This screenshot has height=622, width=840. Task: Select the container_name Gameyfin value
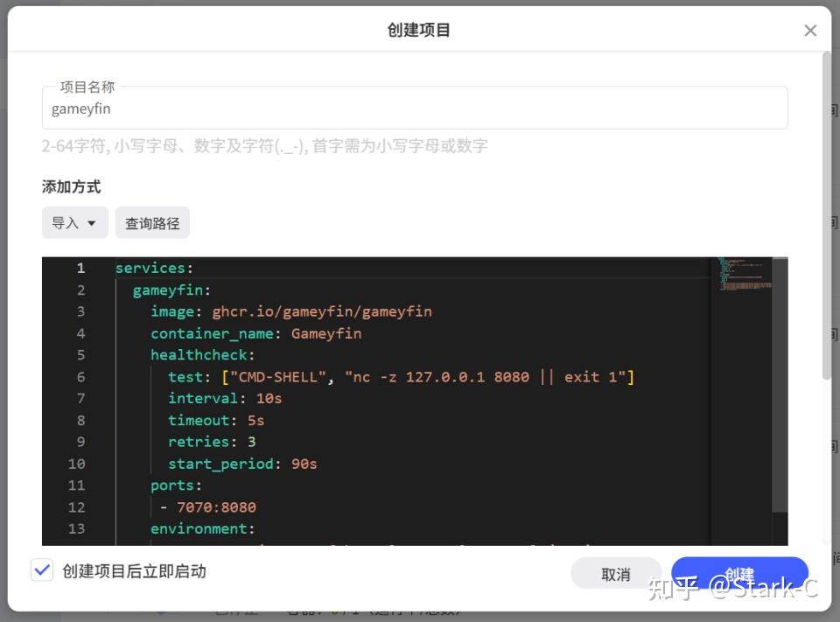pyautogui.click(x=326, y=332)
